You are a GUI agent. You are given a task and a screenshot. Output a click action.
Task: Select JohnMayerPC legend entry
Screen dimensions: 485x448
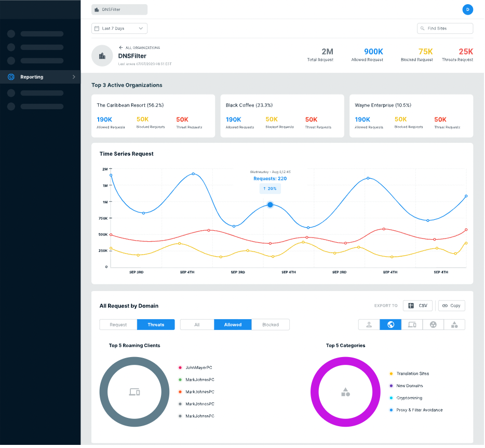coord(196,368)
